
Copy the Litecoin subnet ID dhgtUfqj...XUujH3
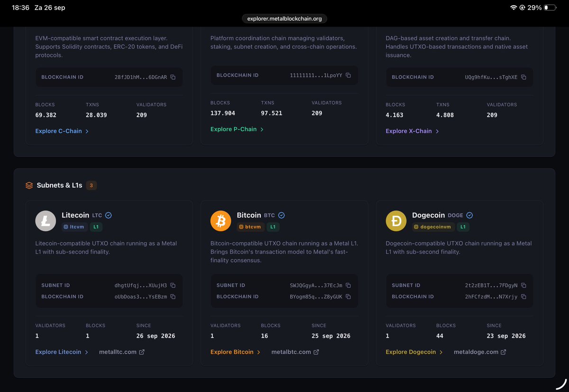(173, 285)
